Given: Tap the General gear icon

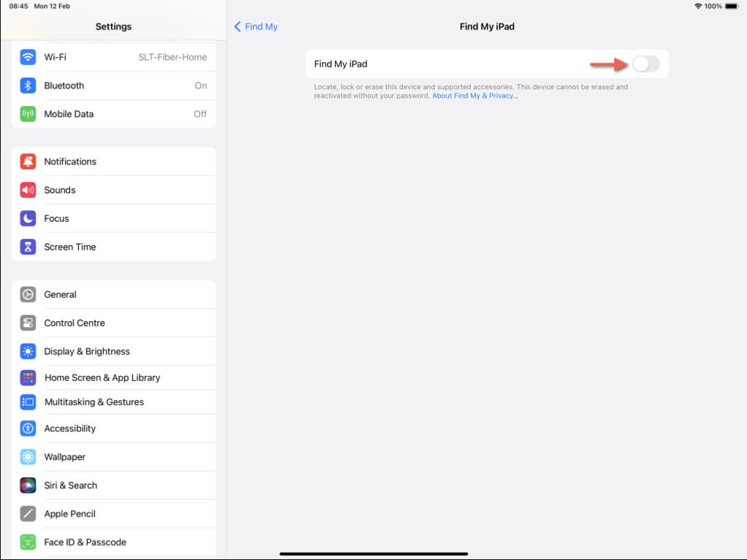Looking at the screenshot, I should coord(28,295).
